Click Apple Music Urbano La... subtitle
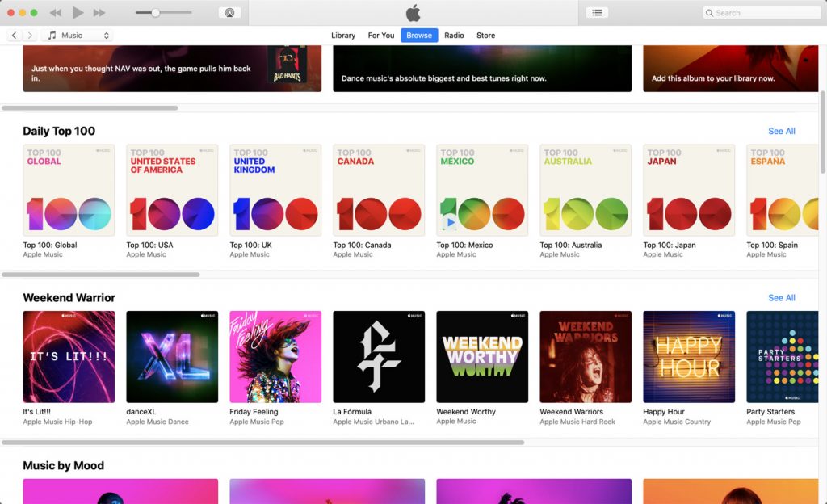The image size is (827, 504). [373, 422]
